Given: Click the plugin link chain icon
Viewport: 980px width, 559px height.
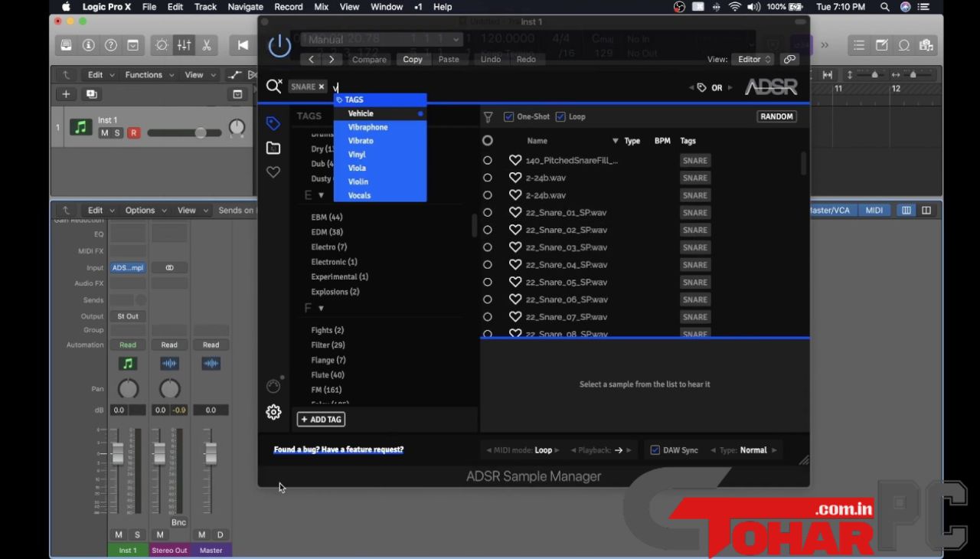Looking at the screenshot, I should pos(789,59).
